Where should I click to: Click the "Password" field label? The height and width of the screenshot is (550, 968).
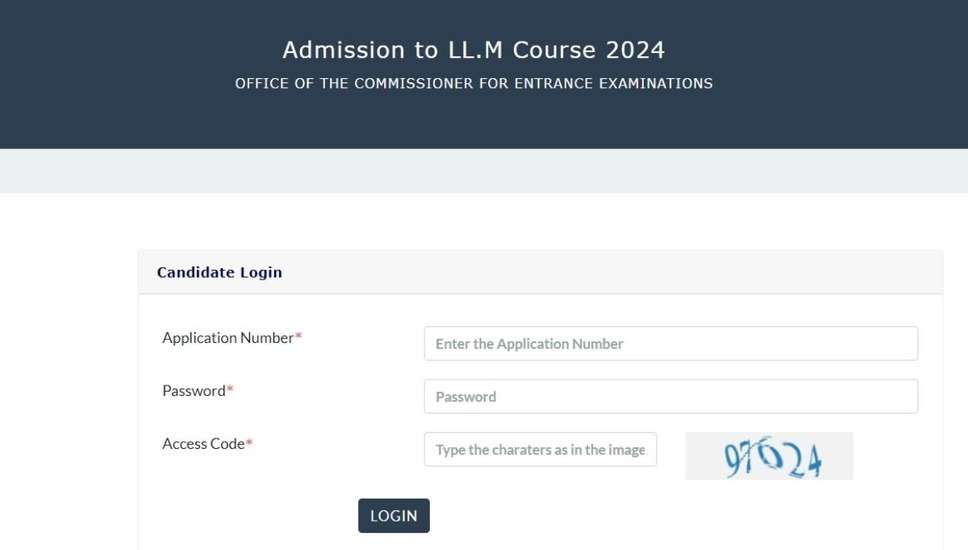pos(193,391)
